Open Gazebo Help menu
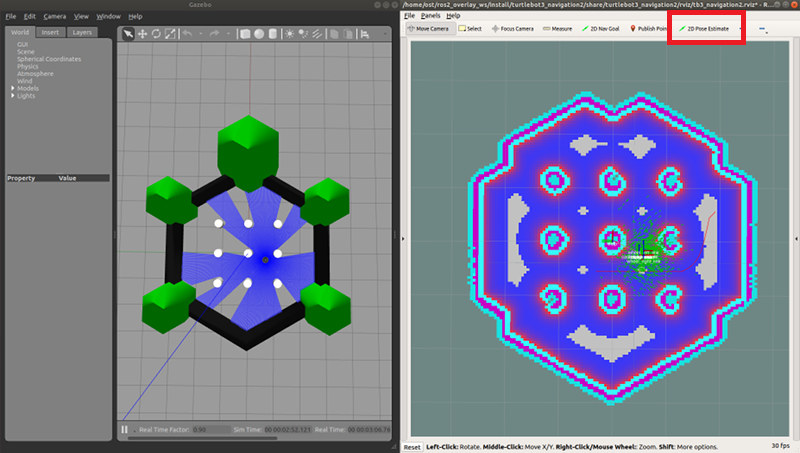 pos(135,16)
